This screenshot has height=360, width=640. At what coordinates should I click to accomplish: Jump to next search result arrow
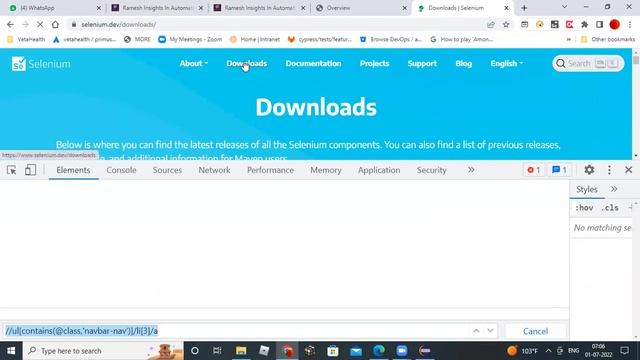(490, 331)
